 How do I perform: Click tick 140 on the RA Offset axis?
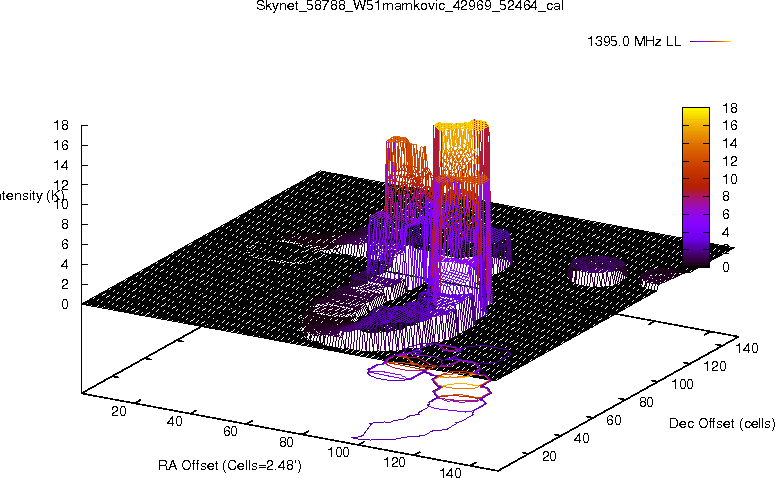[x=450, y=472]
